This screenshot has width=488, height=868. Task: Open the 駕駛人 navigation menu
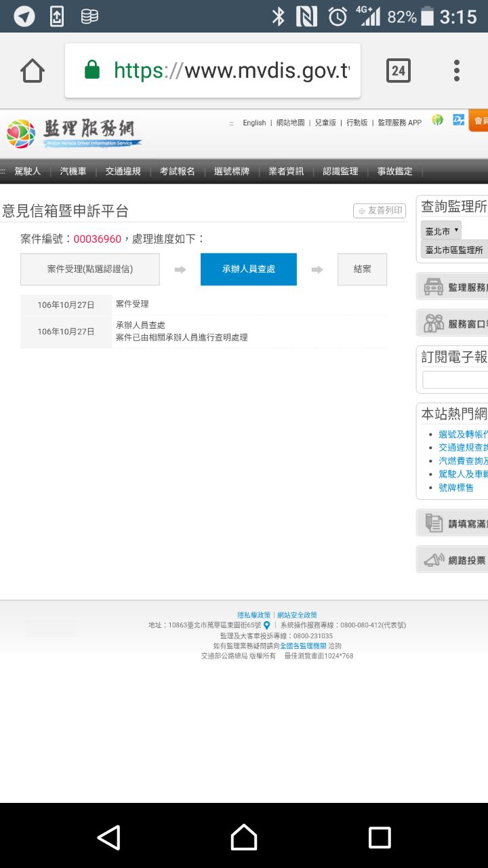(x=28, y=172)
